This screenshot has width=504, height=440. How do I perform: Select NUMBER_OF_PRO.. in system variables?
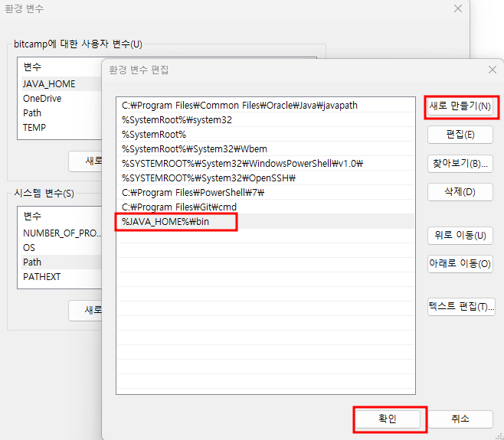61,233
